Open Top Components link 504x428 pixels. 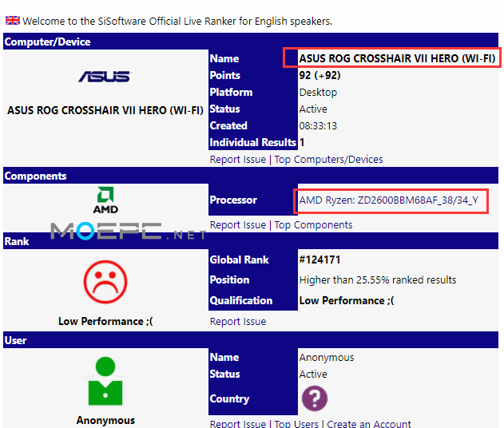coord(313,225)
